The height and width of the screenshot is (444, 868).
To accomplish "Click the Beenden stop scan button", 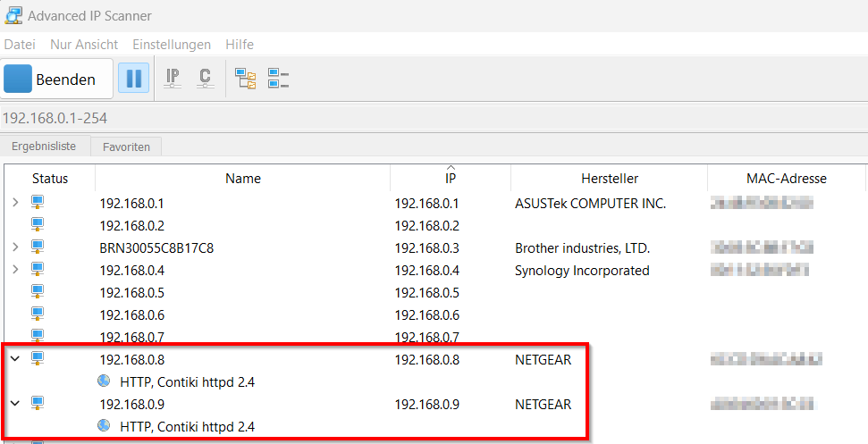I will click(x=57, y=80).
